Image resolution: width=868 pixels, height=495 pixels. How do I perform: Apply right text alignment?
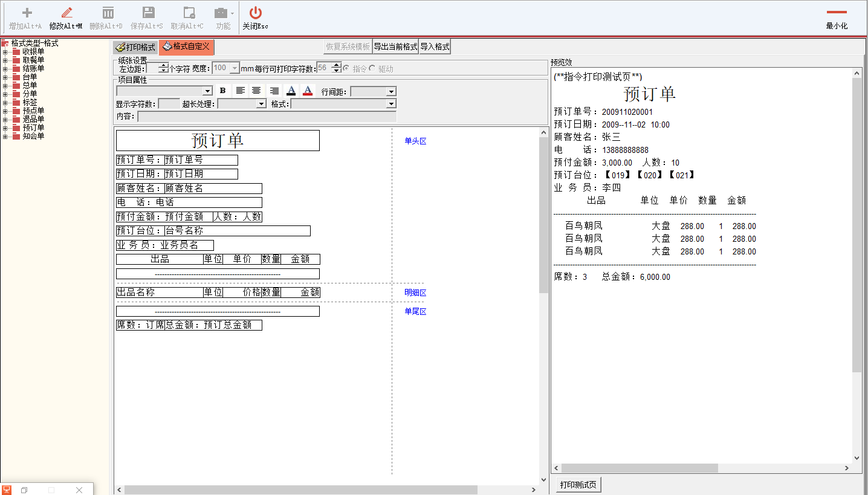[274, 91]
